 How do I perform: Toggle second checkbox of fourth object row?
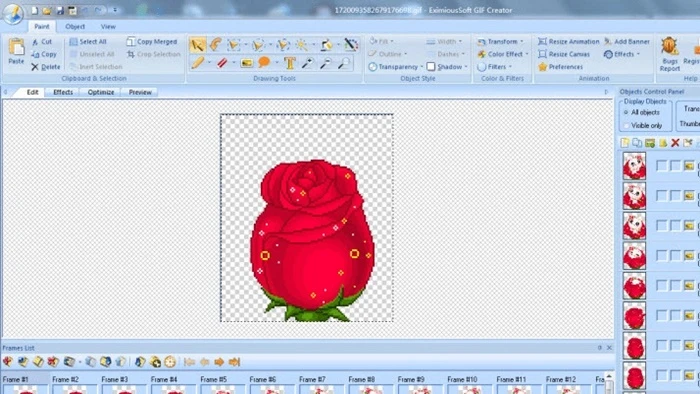tap(675, 256)
